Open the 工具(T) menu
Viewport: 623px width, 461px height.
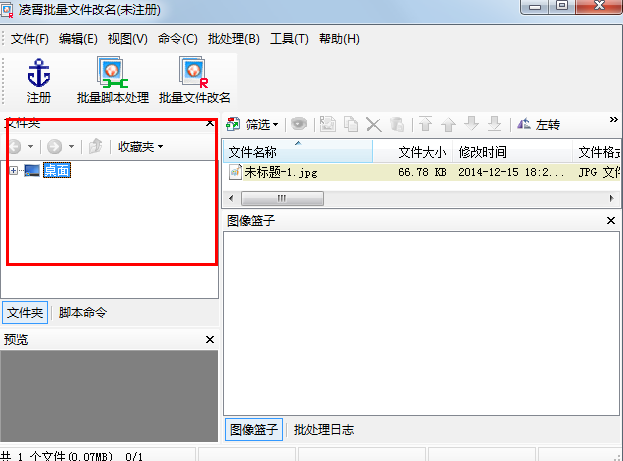pyautogui.click(x=289, y=39)
